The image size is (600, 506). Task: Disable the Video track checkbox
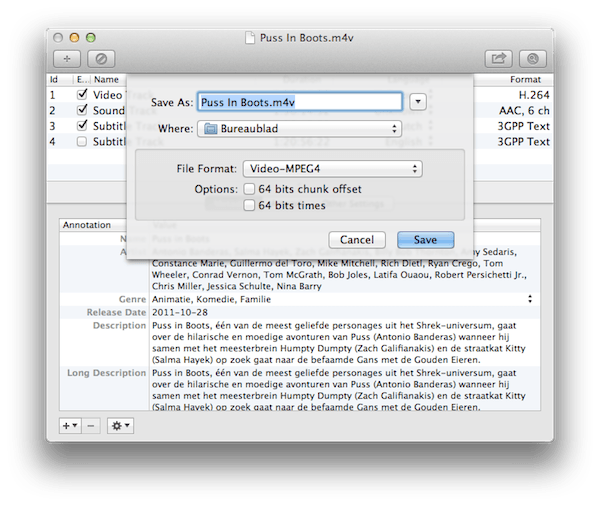pos(82,94)
